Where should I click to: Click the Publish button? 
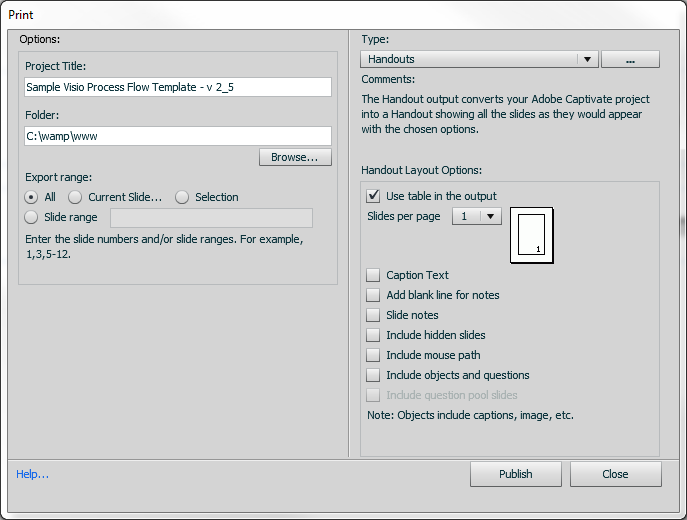click(x=516, y=474)
